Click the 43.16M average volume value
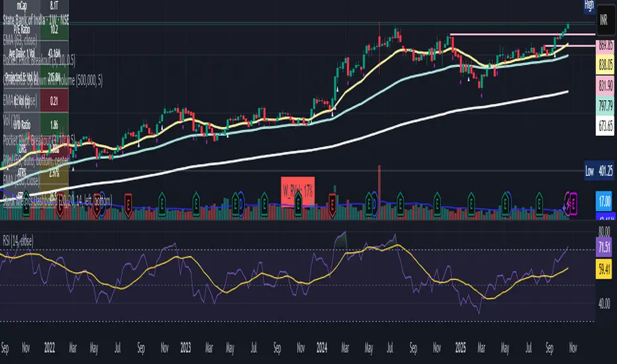This screenshot has width=617, height=364. (54, 54)
